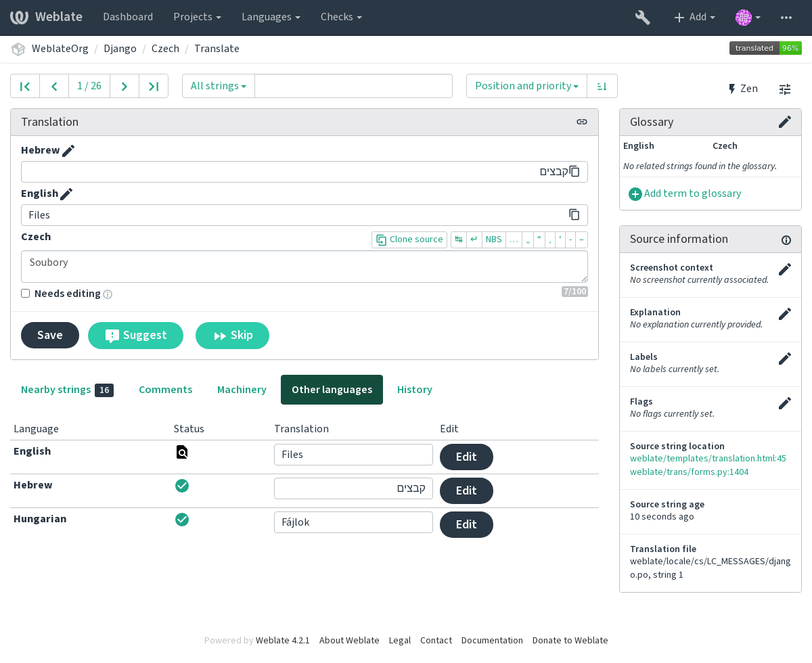
Task: Expand the Checks menu
Action: click(341, 17)
